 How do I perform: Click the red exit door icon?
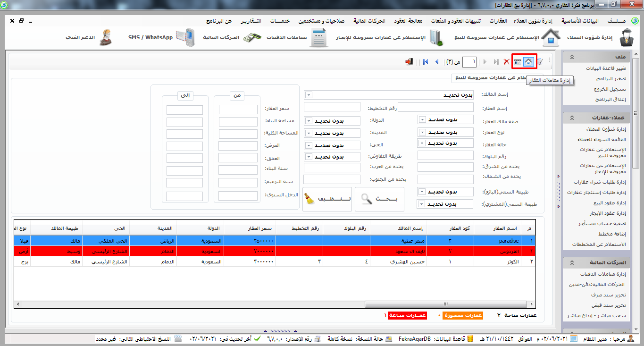tap(409, 62)
